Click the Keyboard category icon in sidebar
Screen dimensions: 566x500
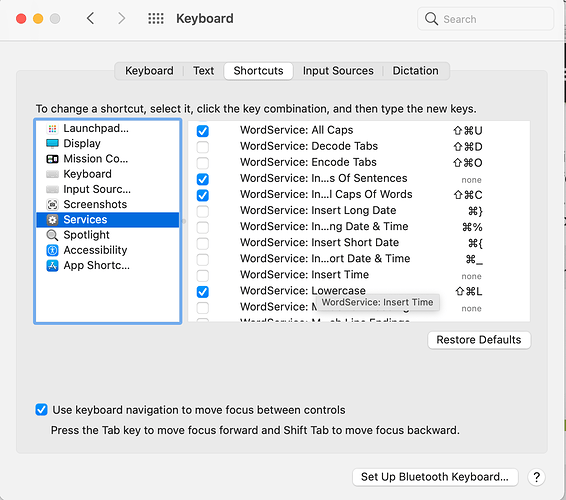(x=52, y=174)
